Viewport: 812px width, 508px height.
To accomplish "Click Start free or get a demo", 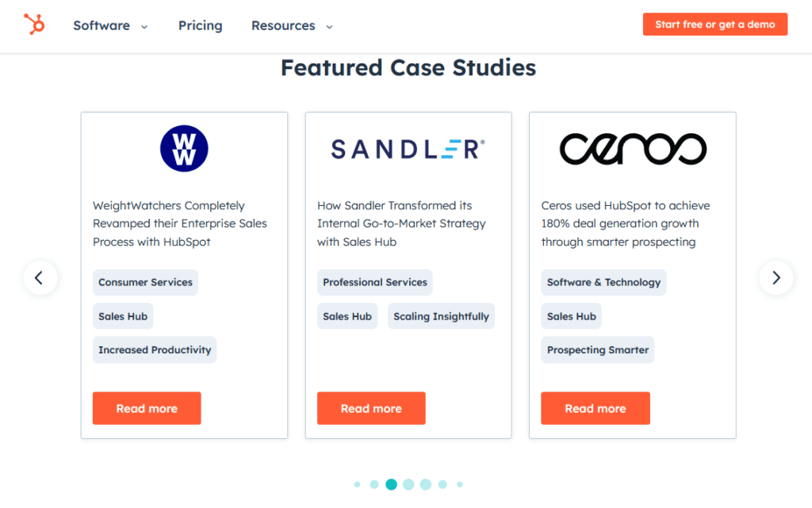I will 714,25.
